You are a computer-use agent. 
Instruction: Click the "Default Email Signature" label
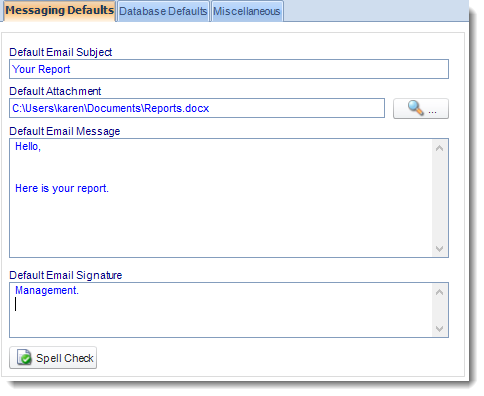(66, 275)
